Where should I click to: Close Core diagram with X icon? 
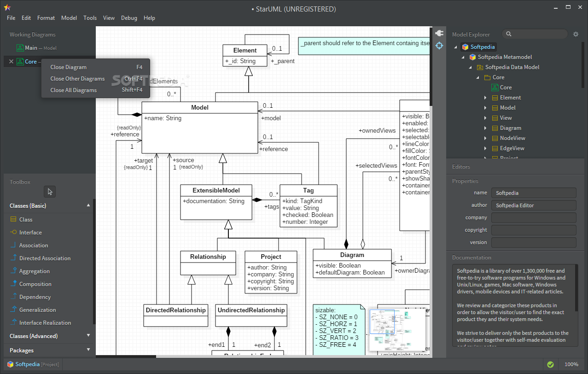pyautogui.click(x=11, y=61)
